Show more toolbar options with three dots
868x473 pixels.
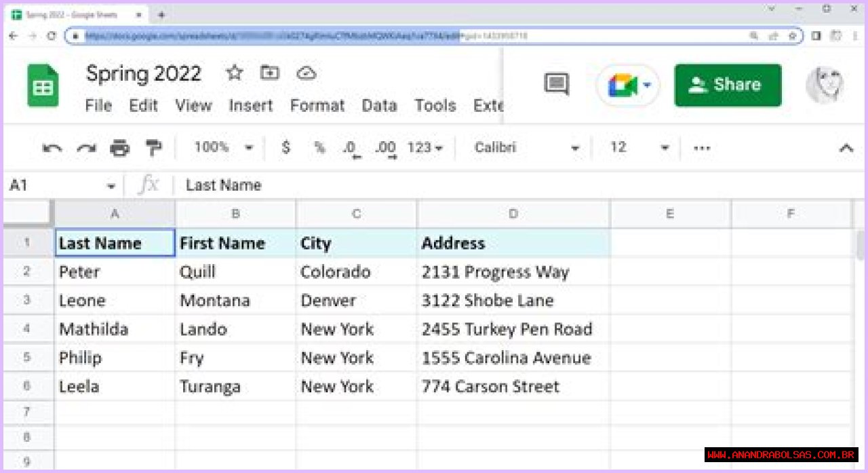pos(702,148)
